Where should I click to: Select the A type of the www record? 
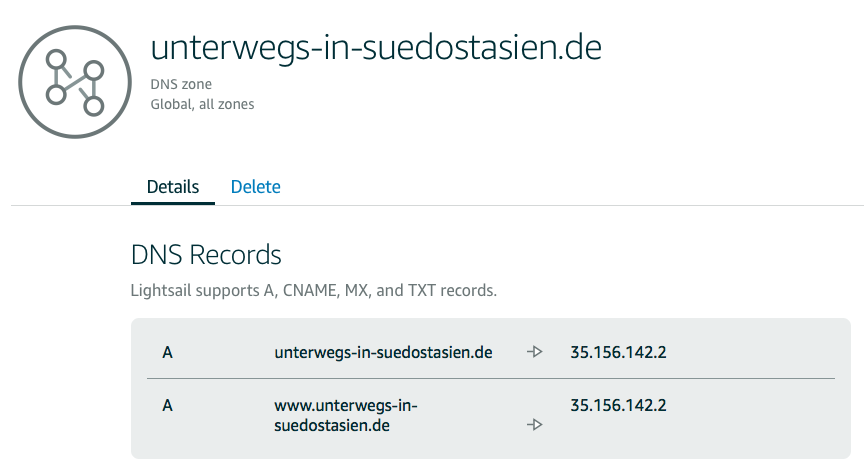tap(168, 405)
